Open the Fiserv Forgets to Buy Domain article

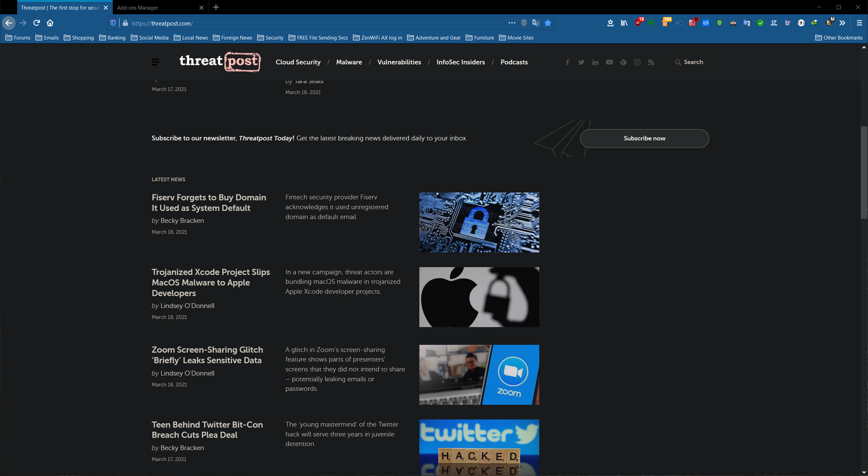[209, 202]
